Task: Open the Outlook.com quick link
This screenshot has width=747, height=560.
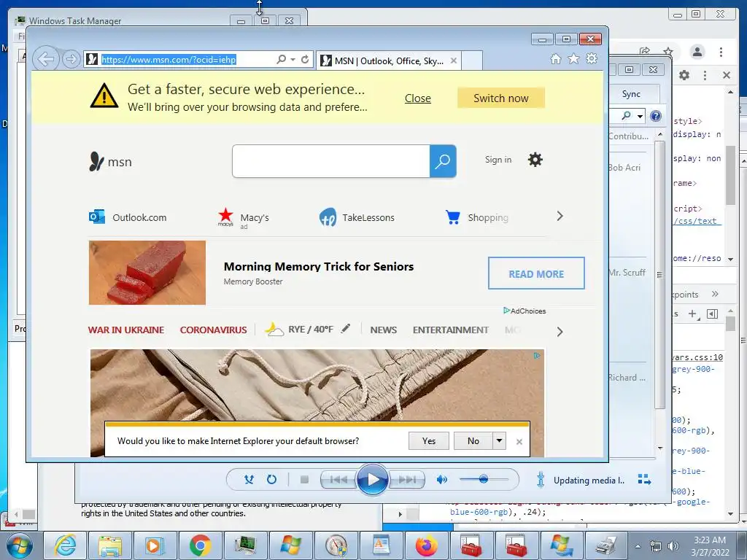Action: click(x=128, y=217)
